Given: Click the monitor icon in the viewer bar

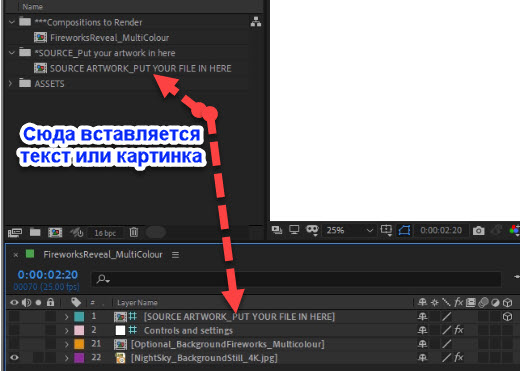Looking at the screenshot, I should click(x=294, y=230).
